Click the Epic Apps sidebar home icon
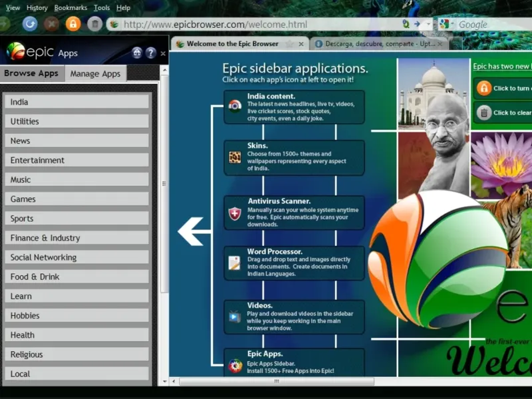 [137, 53]
